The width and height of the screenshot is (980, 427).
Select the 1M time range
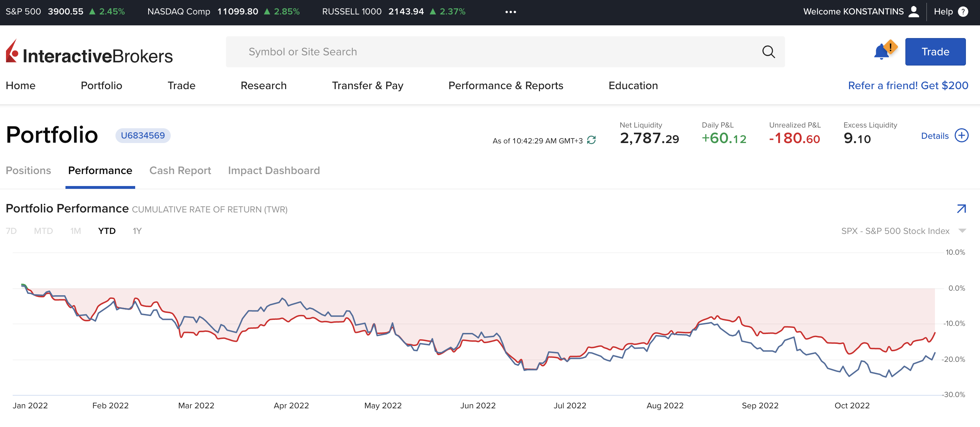[x=76, y=231]
